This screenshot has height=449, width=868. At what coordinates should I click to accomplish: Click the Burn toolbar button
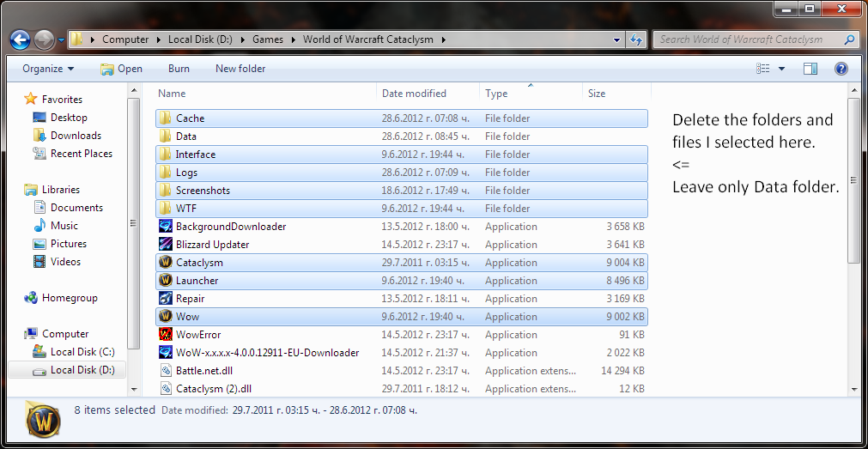click(x=179, y=69)
